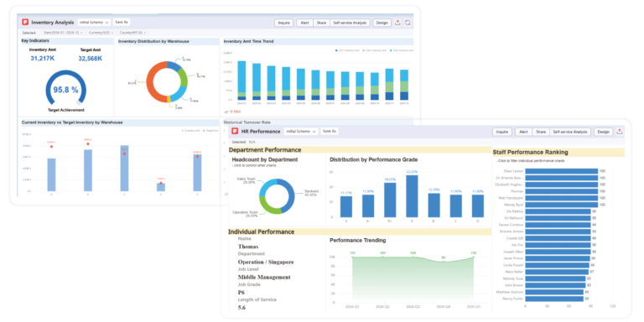644x322 pixels.
Task: Open Self-service Analysis in HR Performance
Action: 570,132
